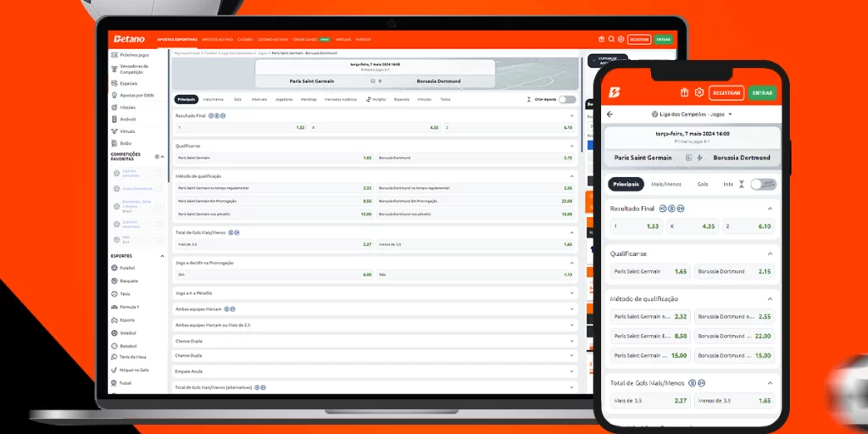Click the Futebol ball icon under Esportes

coord(114,268)
